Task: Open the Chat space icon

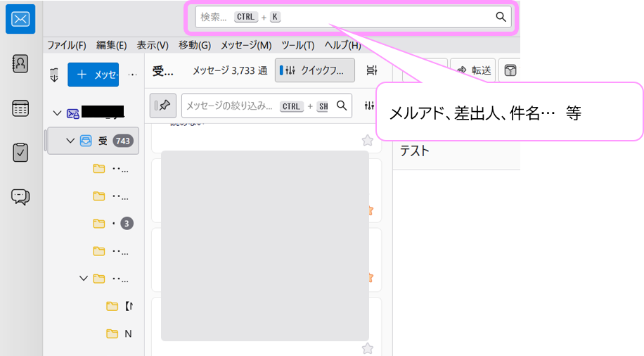Action: click(20, 197)
